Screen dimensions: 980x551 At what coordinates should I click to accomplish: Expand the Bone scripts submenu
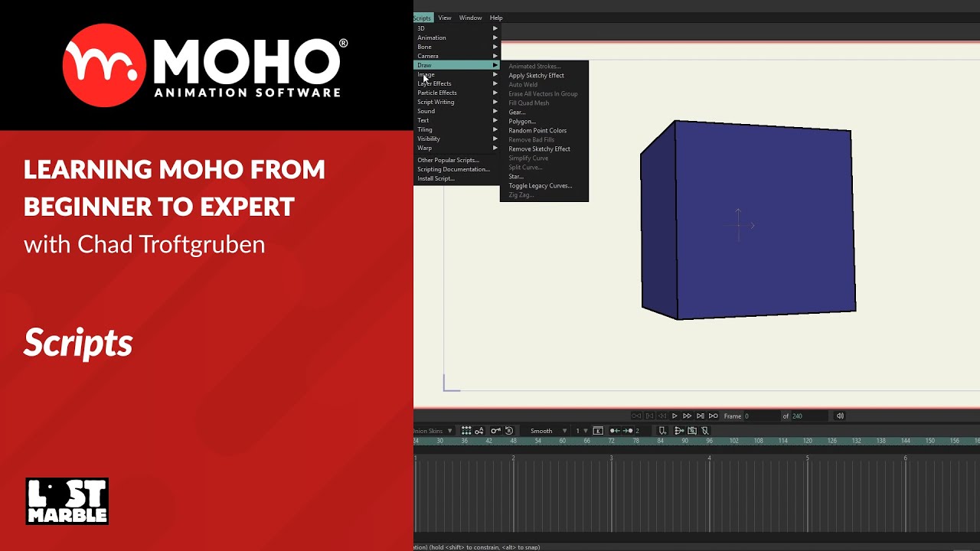[457, 47]
